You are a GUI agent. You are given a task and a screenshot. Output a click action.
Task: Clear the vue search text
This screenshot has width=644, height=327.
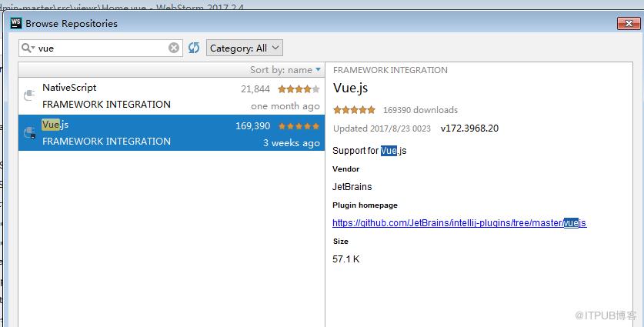pyautogui.click(x=174, y=48)
